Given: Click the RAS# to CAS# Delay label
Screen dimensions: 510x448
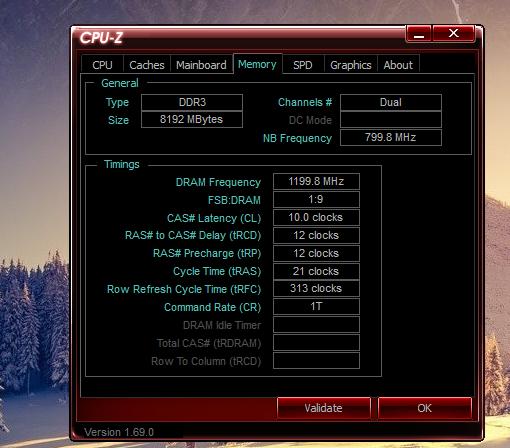Looking at the screenshot, I should pyautogui.click(x=193, y=236).
